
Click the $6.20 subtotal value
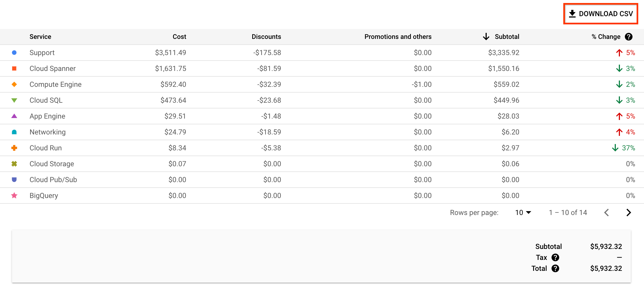pos(510,132)
